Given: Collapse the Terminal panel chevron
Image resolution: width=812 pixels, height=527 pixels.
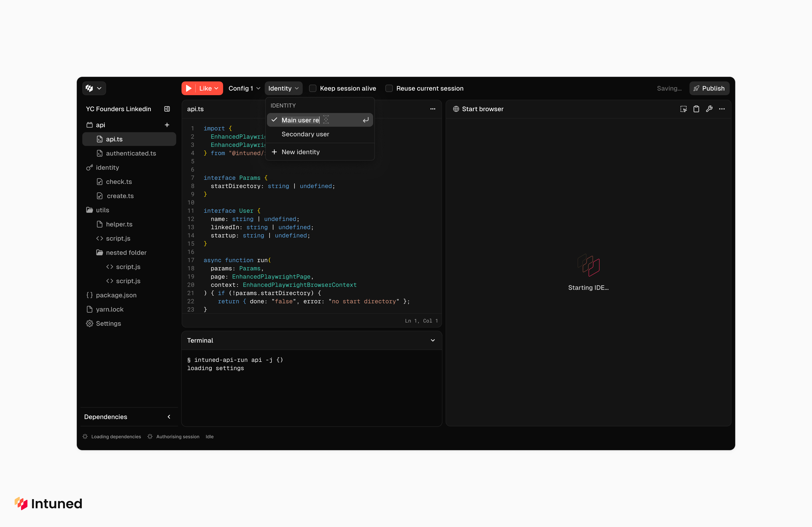Looking at the screenshot, I should click(x=433, y=340).
